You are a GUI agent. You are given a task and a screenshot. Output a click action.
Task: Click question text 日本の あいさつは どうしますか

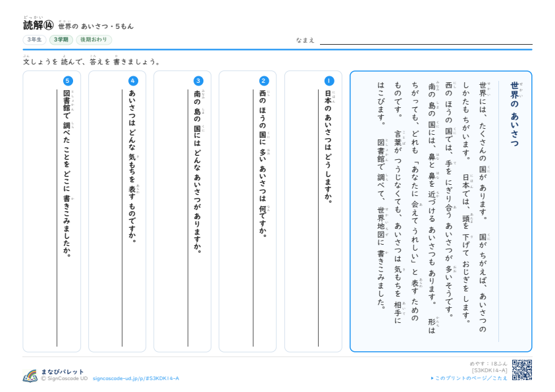pyautogui.click(x=329, y=147)
